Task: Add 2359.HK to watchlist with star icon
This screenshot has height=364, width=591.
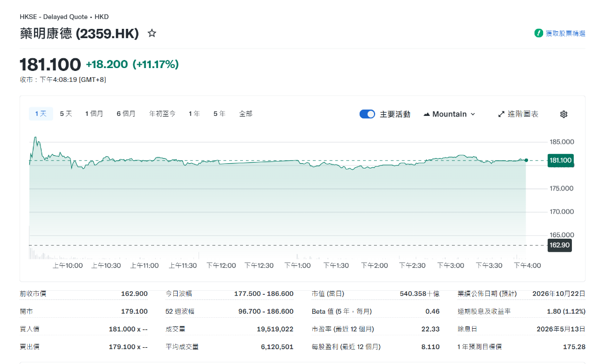Action: (152, 33)
